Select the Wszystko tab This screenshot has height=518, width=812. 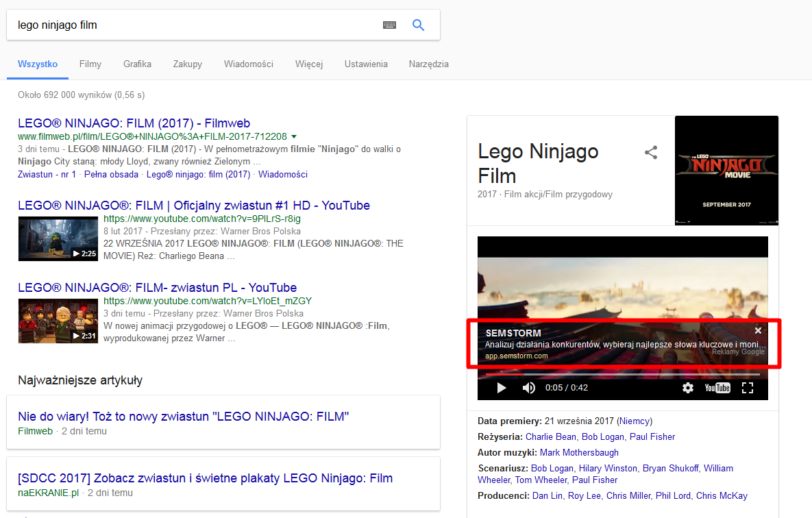(38, 64)
